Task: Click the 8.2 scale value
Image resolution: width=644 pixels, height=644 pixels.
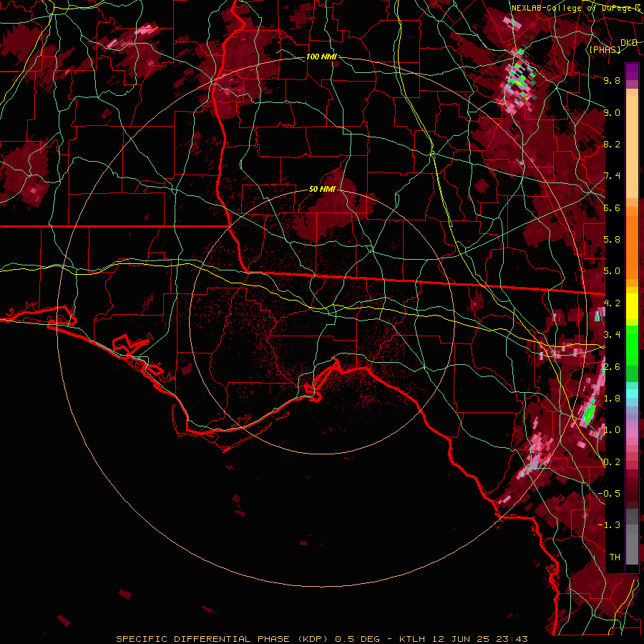Action: pyautogui.click(x=612, y=144)
